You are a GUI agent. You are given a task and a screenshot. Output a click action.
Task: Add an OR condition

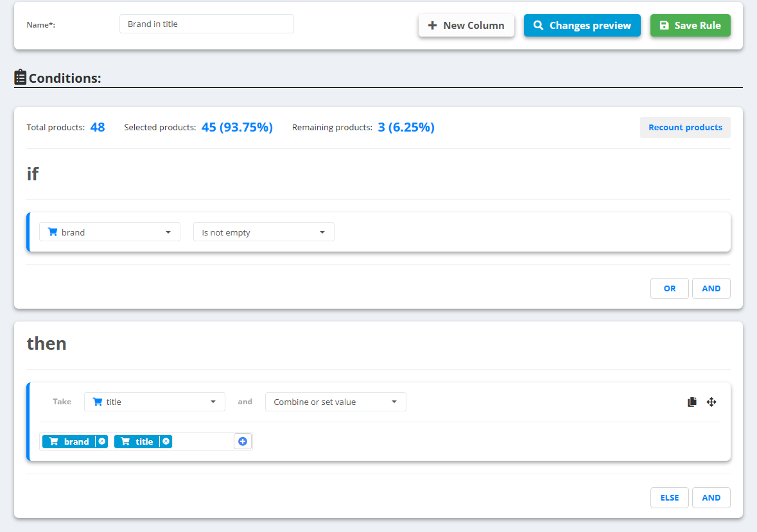(670, 288)
